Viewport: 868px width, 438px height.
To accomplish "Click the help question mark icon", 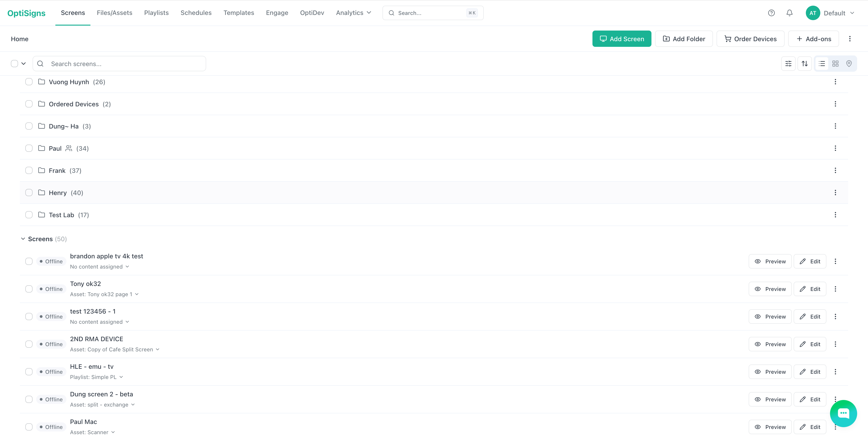I will tap(771, 12).
